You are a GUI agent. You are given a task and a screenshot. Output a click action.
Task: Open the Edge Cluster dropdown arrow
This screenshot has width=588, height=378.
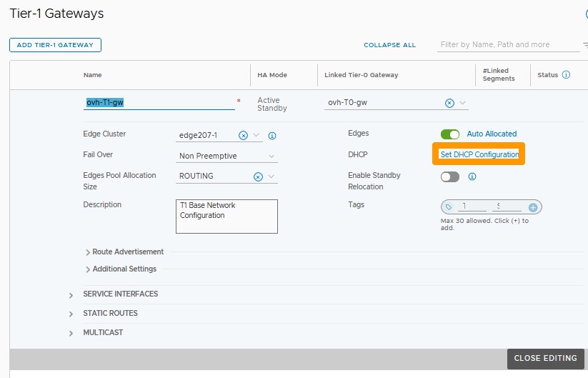click(x=256, y=135)
